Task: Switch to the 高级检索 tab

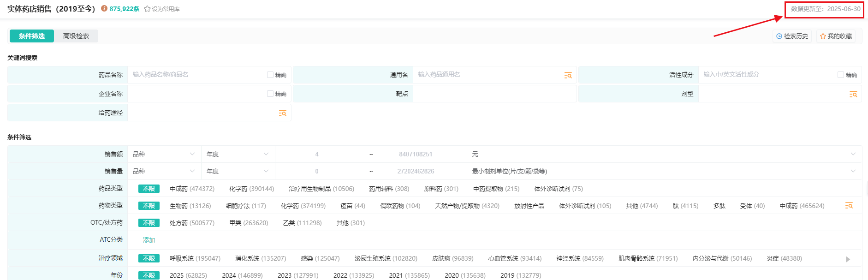Action: pyautogui.click(x=76, y=36)
